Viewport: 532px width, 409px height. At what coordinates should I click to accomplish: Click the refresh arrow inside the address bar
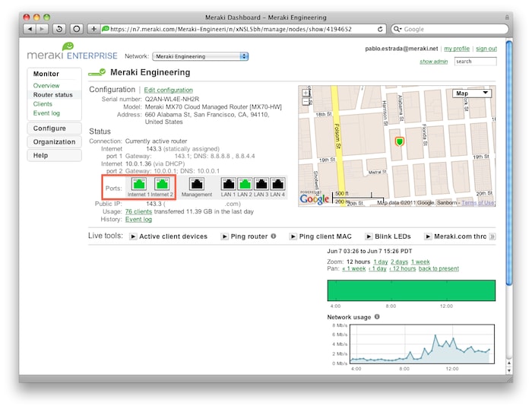tap(380, 29)
